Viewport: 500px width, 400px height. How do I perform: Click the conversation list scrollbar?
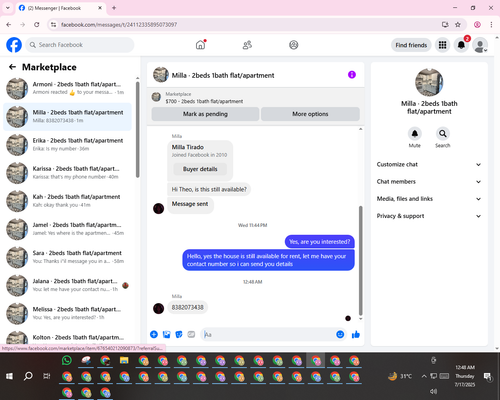coord(138,129)
